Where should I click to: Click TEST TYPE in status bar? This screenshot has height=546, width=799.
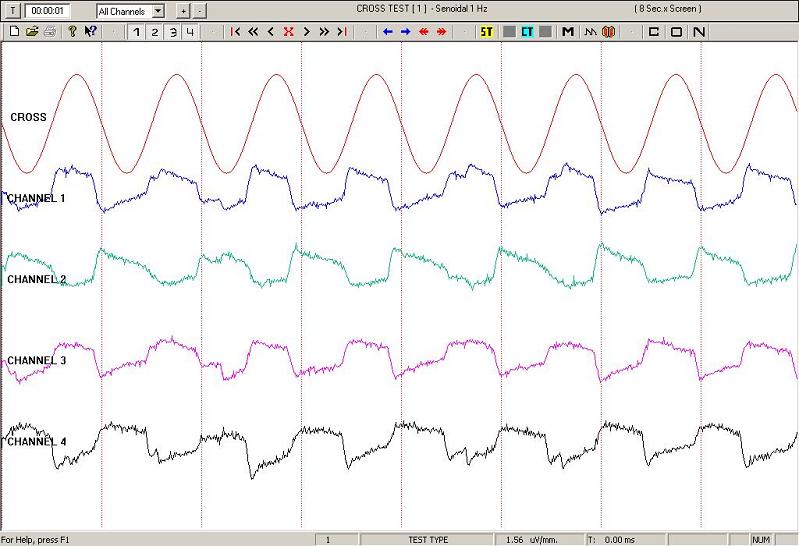pyautogui.click(x=428, y=540)
